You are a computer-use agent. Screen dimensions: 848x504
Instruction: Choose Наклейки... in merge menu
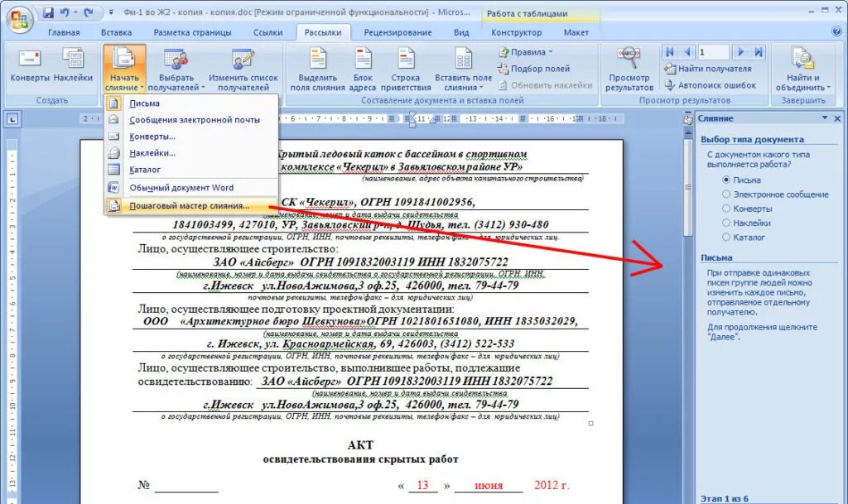click(x=191, y=153)
